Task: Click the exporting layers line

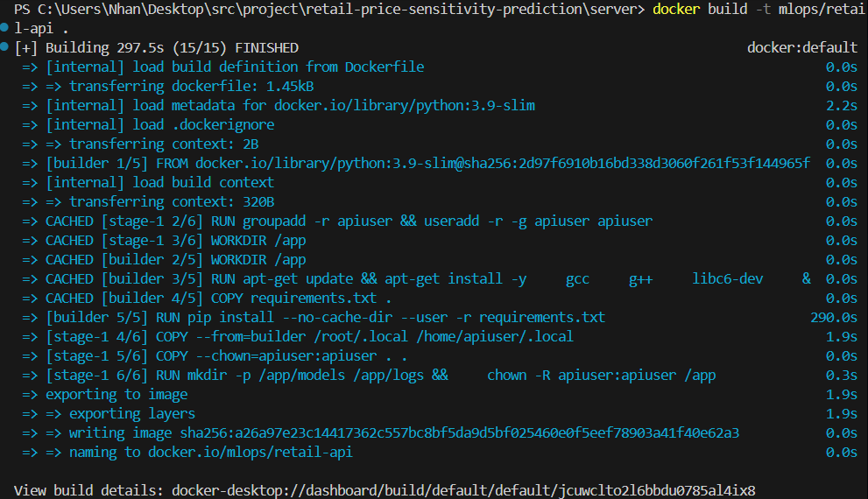Action: click(x=131, y=413)
